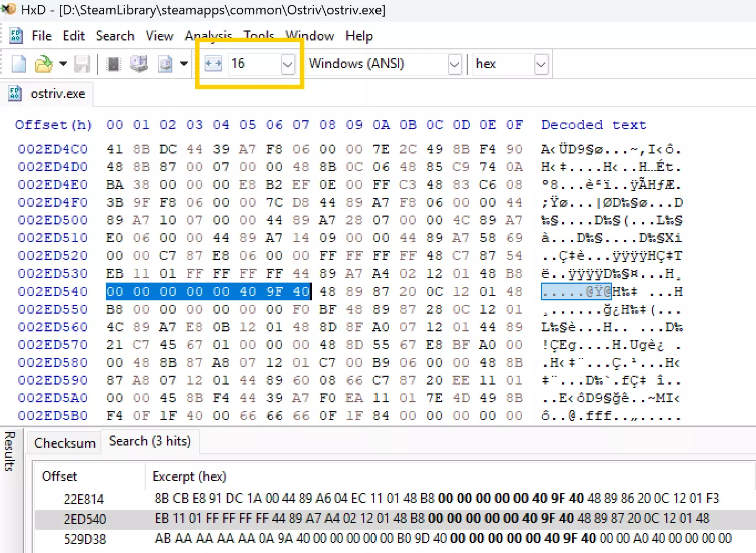The image size is (756, 553).
Task: Click row offset 002ED5A0
Action: point(53,398)
